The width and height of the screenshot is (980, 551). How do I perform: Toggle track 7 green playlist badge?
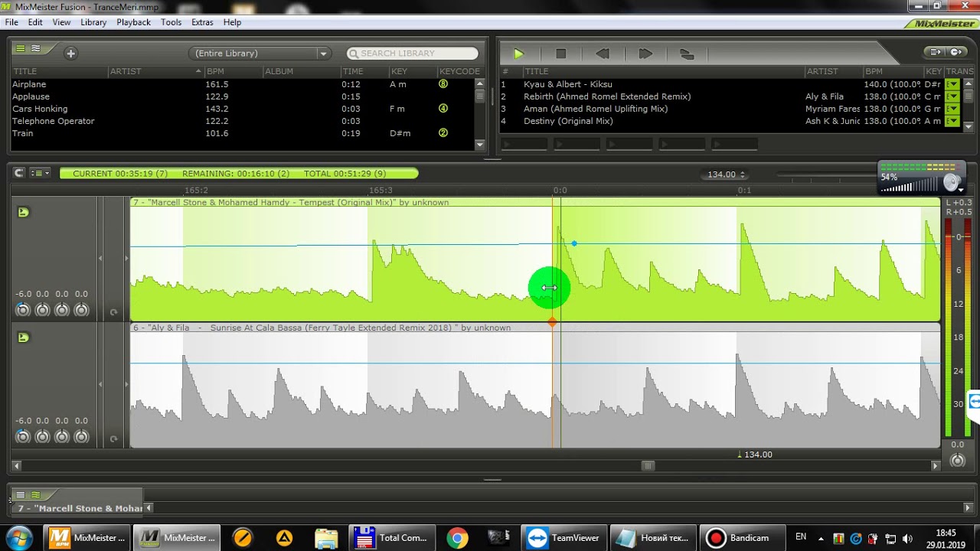pos(23,212)
